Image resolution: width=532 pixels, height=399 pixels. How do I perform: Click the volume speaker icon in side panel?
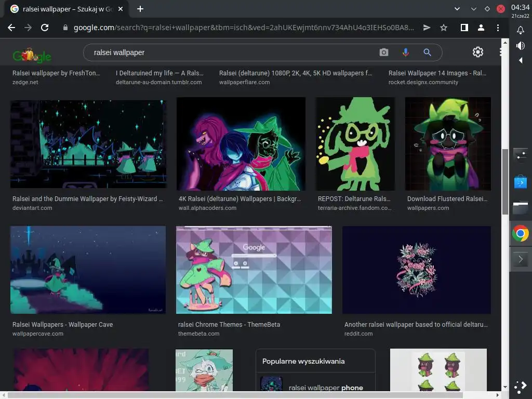pos(521,46)
